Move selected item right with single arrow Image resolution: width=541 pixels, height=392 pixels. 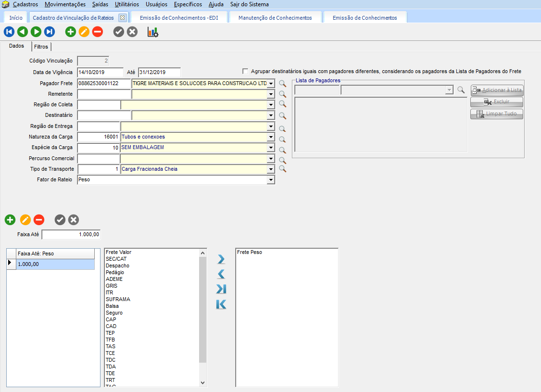click(x=221, y=260)
